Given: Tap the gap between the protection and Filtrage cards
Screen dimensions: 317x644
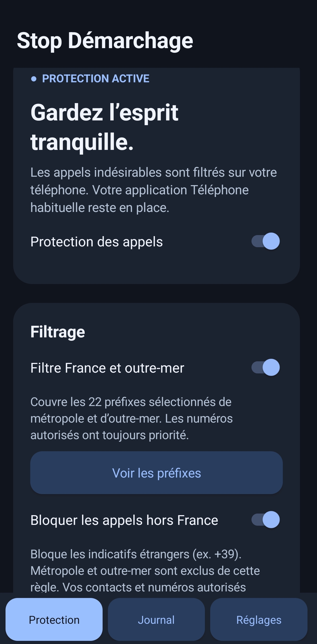Looking at the screenshot, I should coord(157,293).
